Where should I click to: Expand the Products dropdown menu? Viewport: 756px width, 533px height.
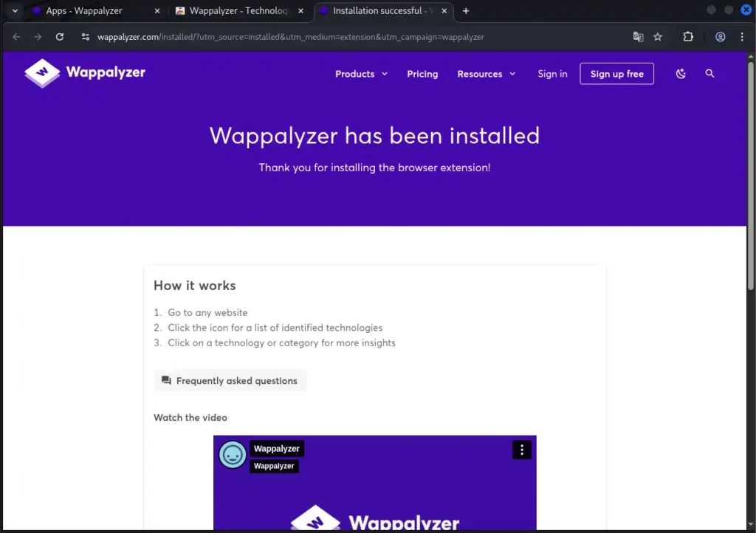[361, 74]
